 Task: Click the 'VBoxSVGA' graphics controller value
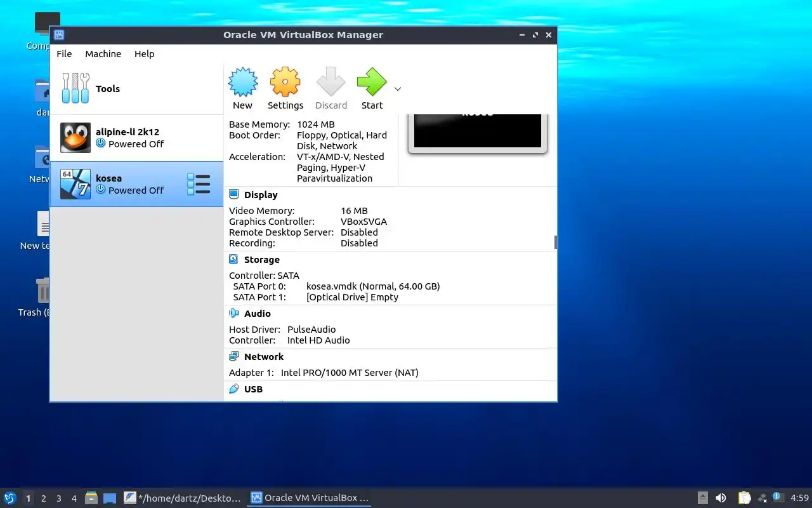363,222
